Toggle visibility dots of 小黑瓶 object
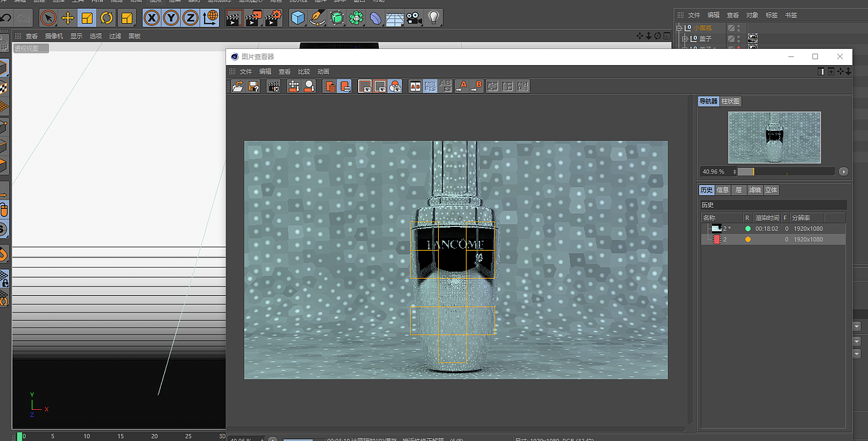 click(x=739, y=28)
